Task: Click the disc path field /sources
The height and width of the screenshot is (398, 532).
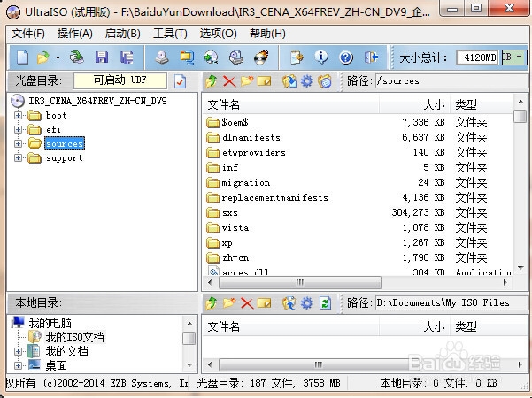Action: tap(451, 81)
